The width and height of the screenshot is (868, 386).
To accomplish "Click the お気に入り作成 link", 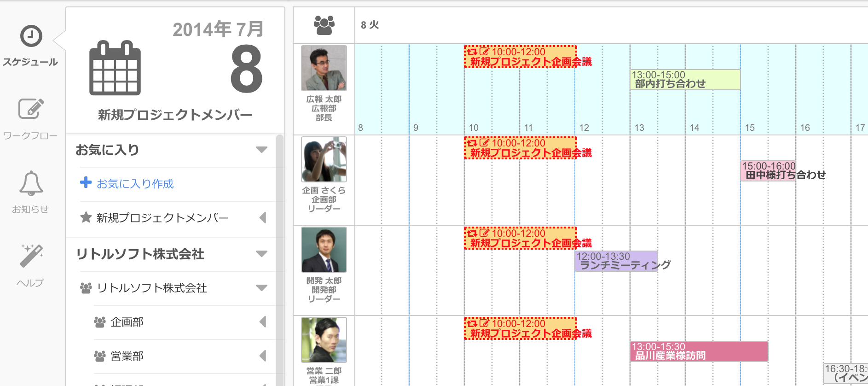I will click(x=135, y=184).
